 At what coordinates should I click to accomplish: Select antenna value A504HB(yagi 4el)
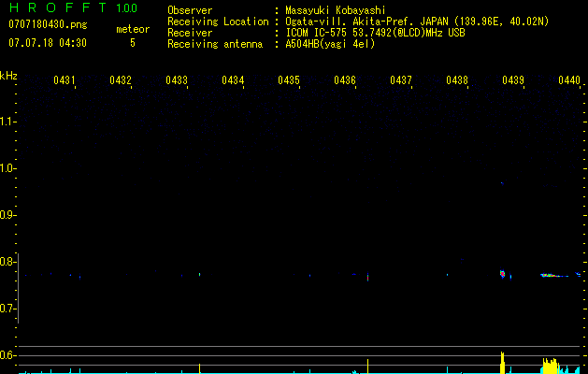[x=330, y=44]
